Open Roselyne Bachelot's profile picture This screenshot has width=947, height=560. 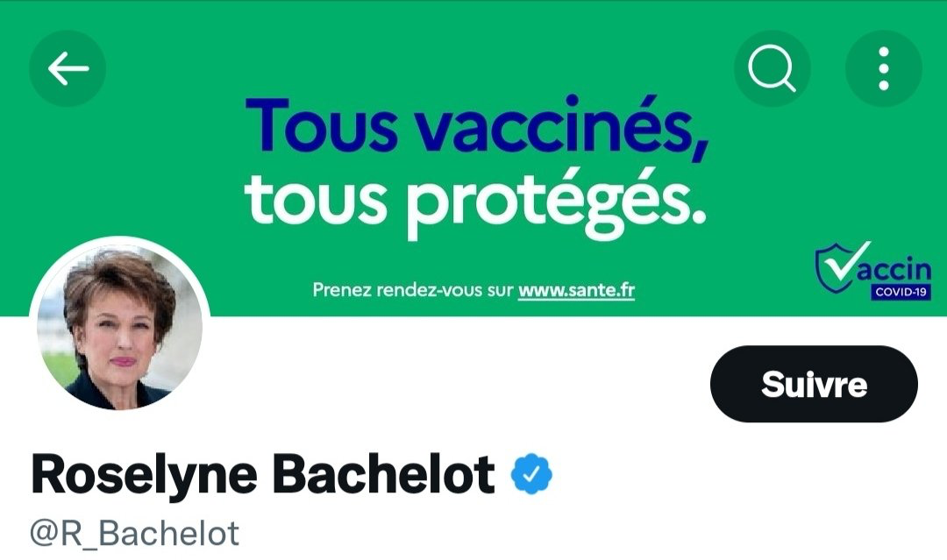click(120, 326)
